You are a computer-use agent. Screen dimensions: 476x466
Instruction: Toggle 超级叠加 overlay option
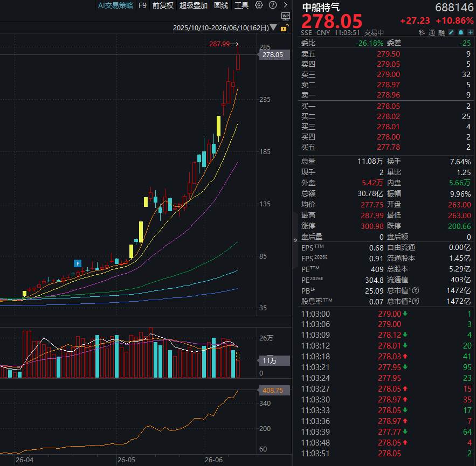(x=193, y=5)
